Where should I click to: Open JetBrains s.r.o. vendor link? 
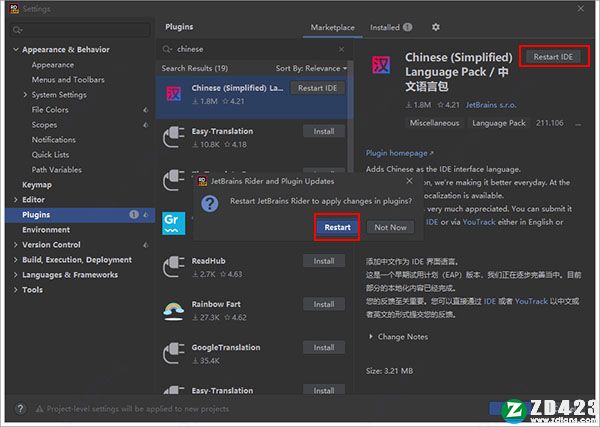(x=491, y=105)
